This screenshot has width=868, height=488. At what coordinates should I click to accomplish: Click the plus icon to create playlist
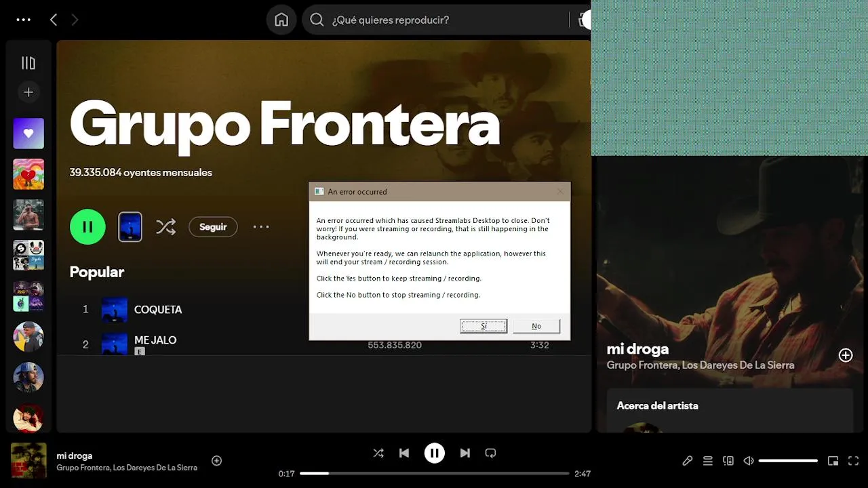(28, 92)
